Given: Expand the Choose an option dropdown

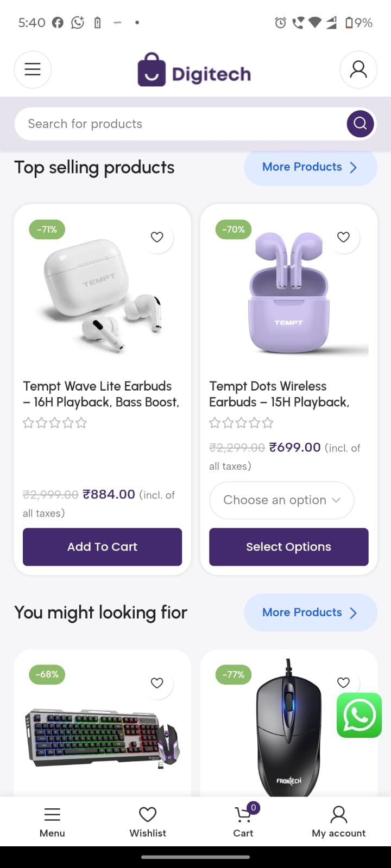Looking at the screenshot, I should [282, 500].
